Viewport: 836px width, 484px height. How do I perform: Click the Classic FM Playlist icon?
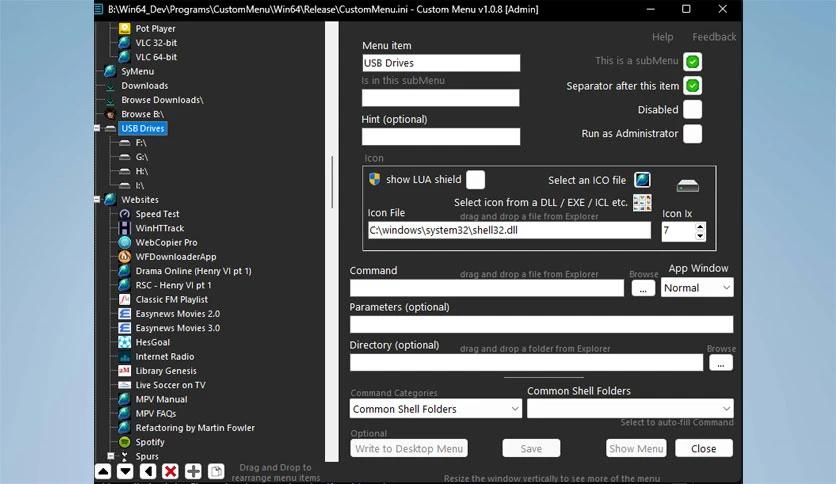(124, 300)
